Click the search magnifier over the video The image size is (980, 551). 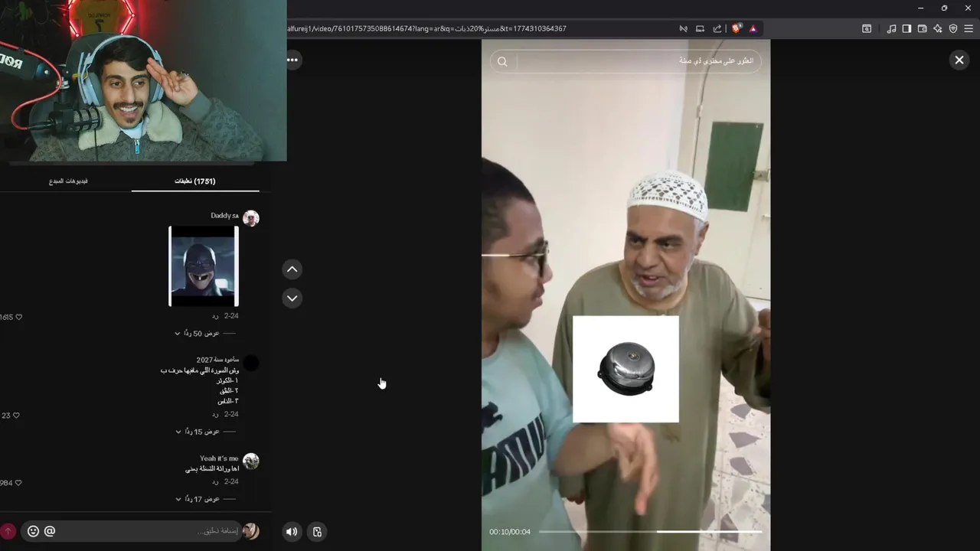tap(502, 61)
